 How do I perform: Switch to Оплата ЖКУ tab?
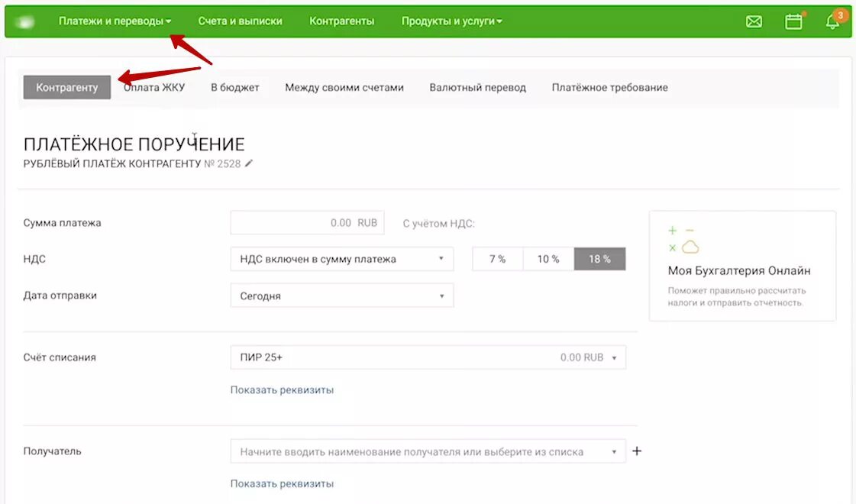(154, 87)
